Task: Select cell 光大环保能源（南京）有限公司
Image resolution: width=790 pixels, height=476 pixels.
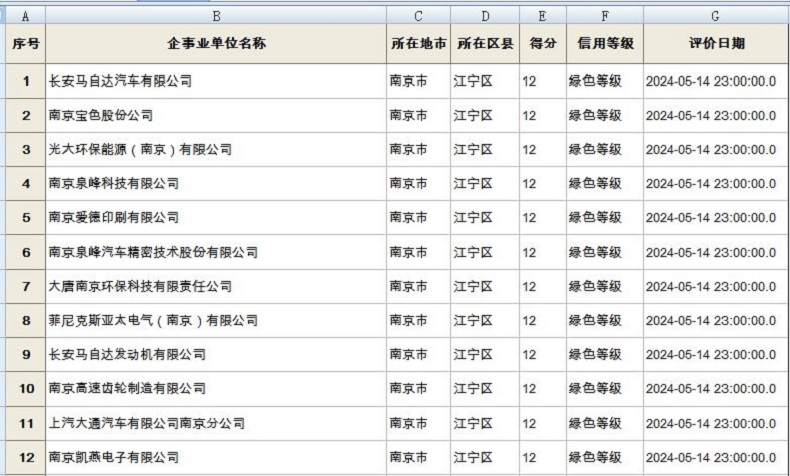Action: [216, 150]
